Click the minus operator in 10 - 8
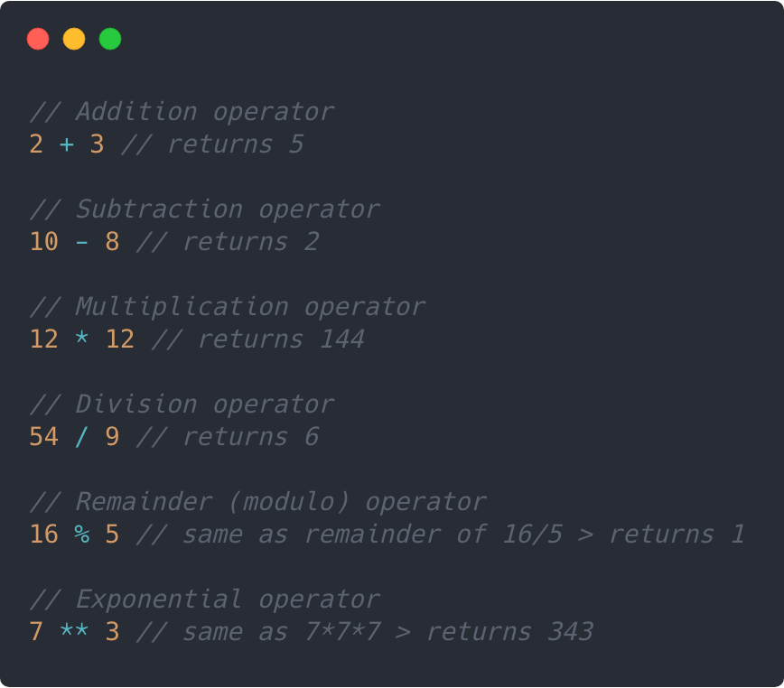 click(x=82, y=243)
